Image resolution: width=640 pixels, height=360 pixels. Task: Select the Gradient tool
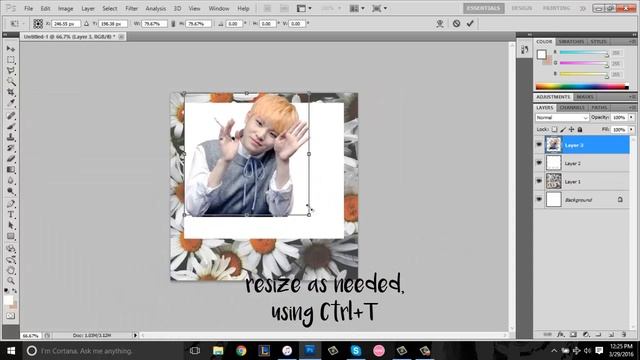click(x=11, y=169)
